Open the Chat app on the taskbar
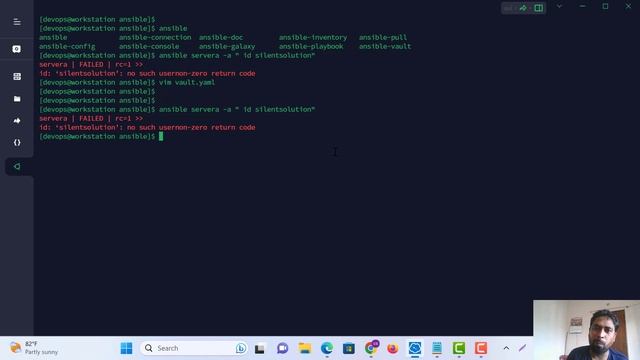Image resolution: width=640 pixels, height=360 pixels. [x=282, y=348]
